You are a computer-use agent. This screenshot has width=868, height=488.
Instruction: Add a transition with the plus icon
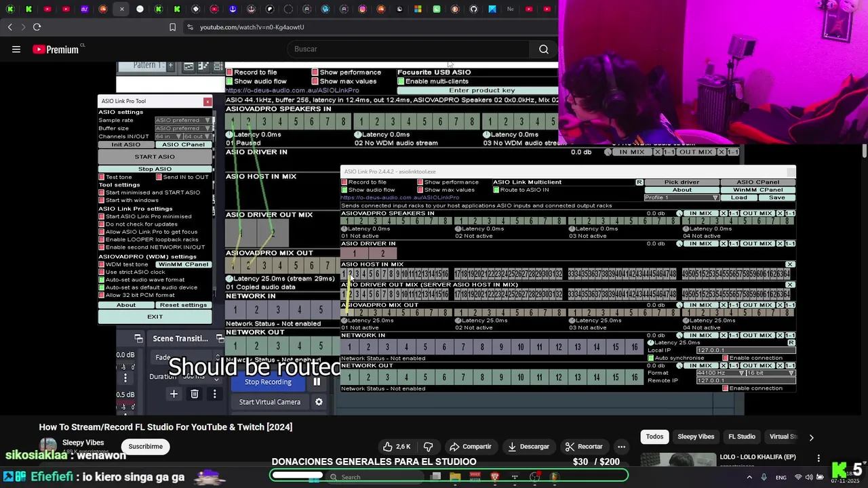point(174,394)
